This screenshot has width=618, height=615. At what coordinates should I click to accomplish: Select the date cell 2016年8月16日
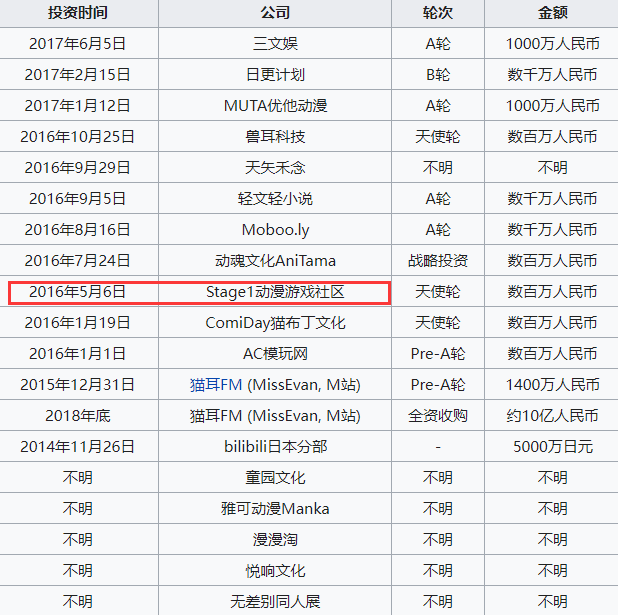[78, 229]
